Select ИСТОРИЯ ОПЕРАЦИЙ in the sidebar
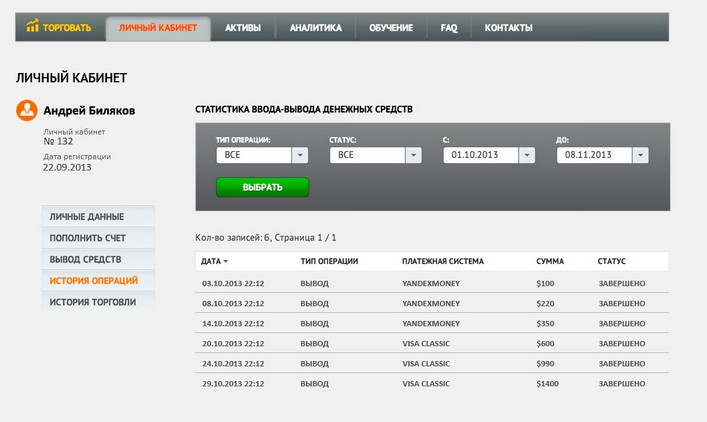Image resolution: width=707 pixels, height=422 pixels. [98, 280]
